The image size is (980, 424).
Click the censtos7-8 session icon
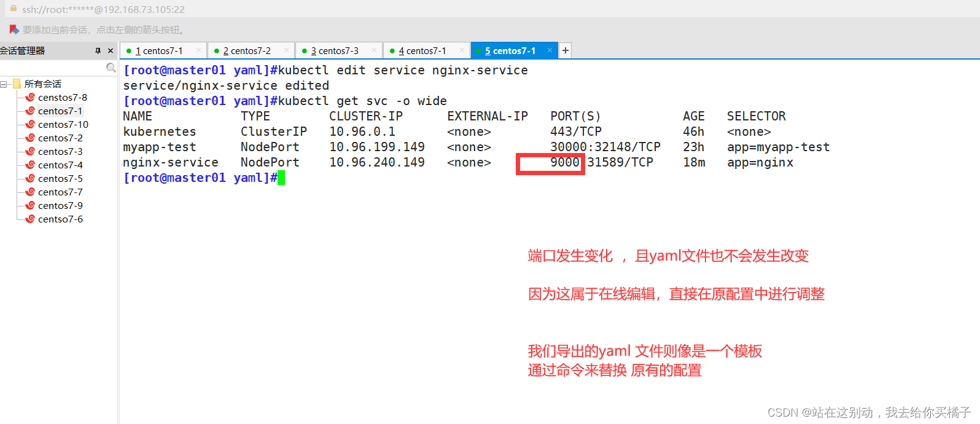(30, 97)
